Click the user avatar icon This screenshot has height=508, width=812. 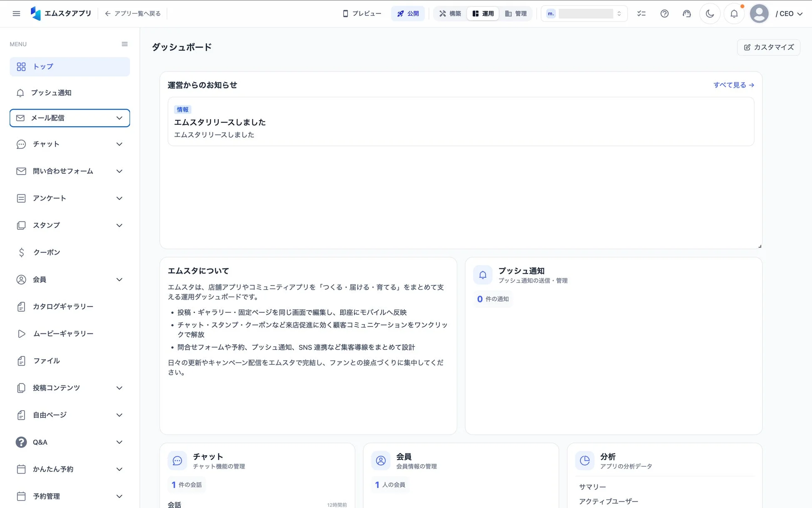[x=759, y=13]
